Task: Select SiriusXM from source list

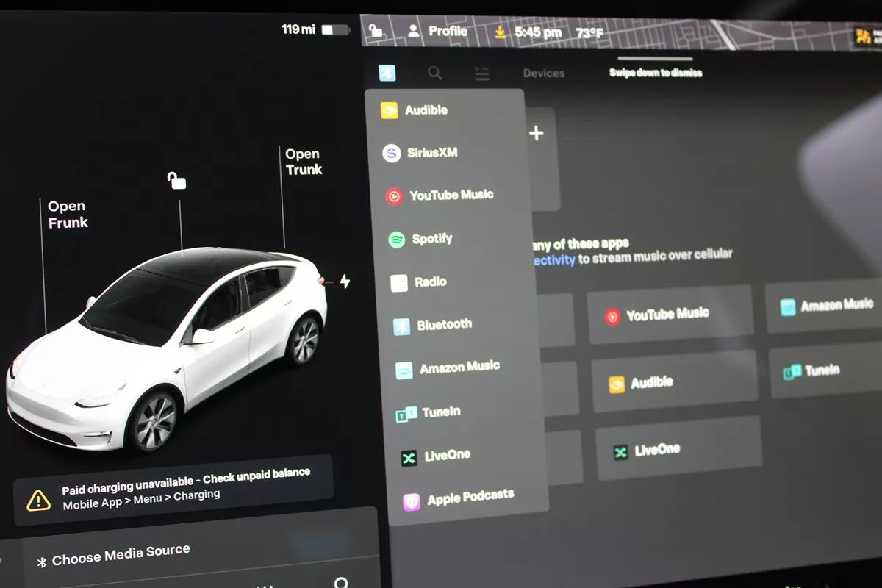Action: [431, 153]
